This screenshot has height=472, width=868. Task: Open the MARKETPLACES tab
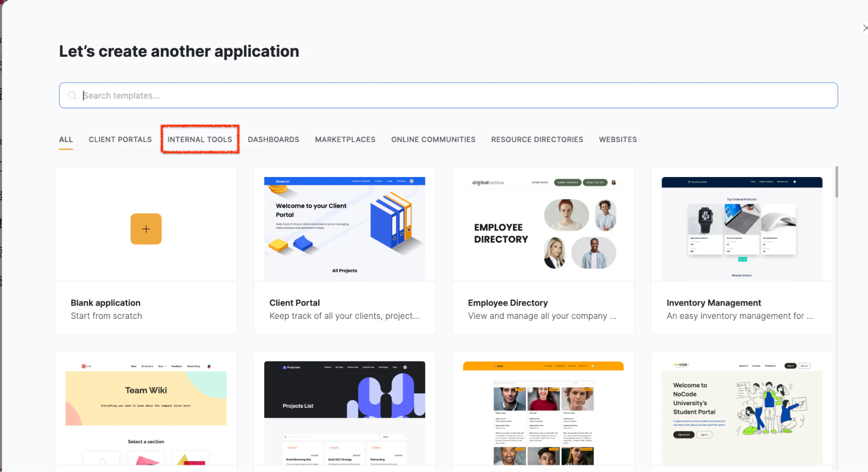point(345,140)
